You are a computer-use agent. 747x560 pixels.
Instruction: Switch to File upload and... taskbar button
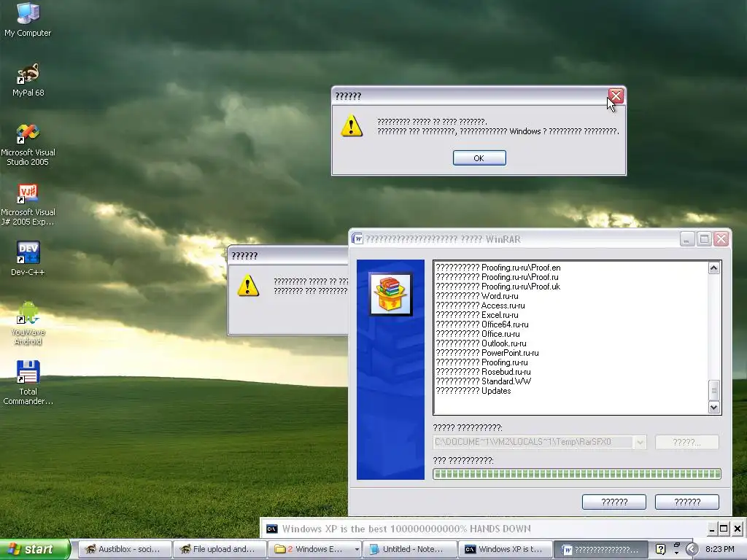[219, 549]
